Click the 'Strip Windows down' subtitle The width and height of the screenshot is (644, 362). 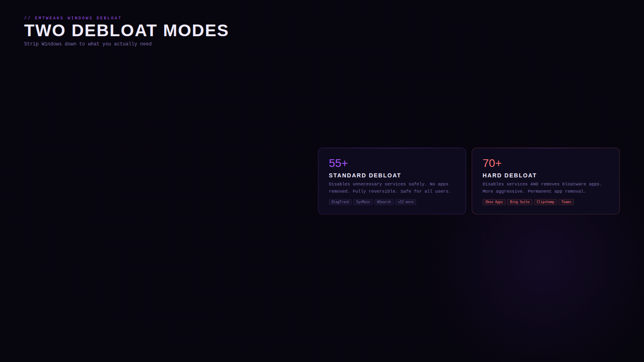(x=88, y=44)
